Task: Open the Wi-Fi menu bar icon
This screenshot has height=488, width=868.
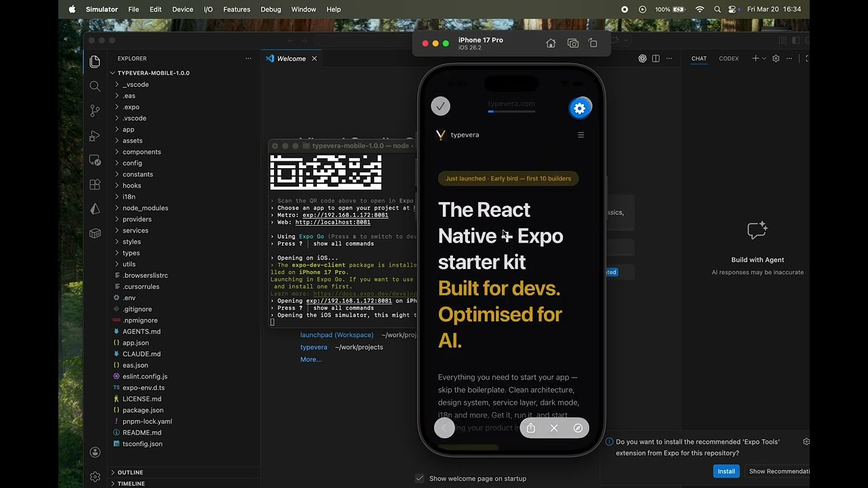Action: [x=700, y=9]
